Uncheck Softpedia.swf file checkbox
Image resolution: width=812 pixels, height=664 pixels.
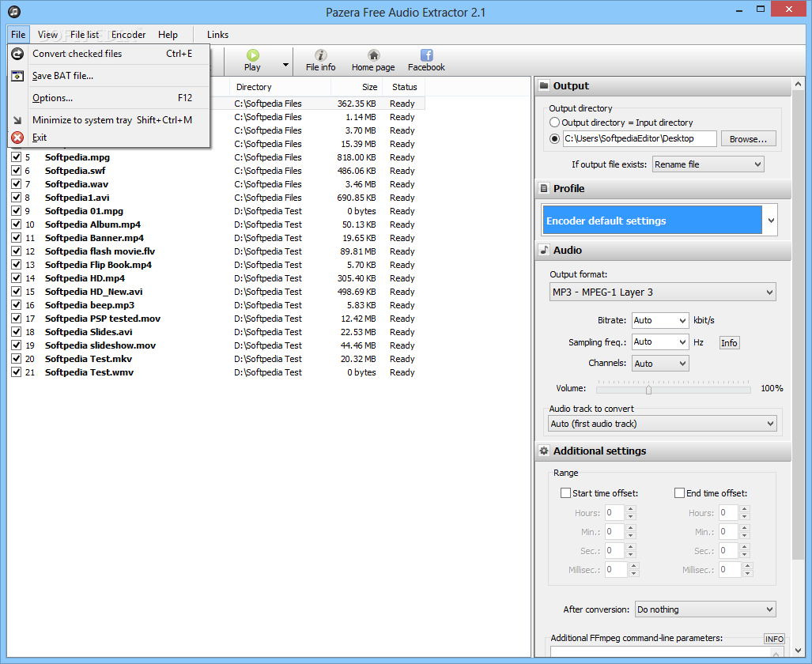click(16, 171)
